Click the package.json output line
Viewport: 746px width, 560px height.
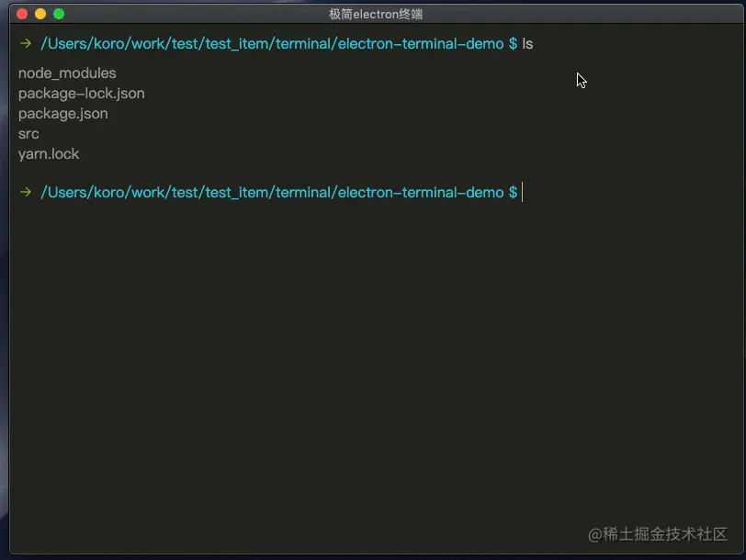[x=62, y=114]
